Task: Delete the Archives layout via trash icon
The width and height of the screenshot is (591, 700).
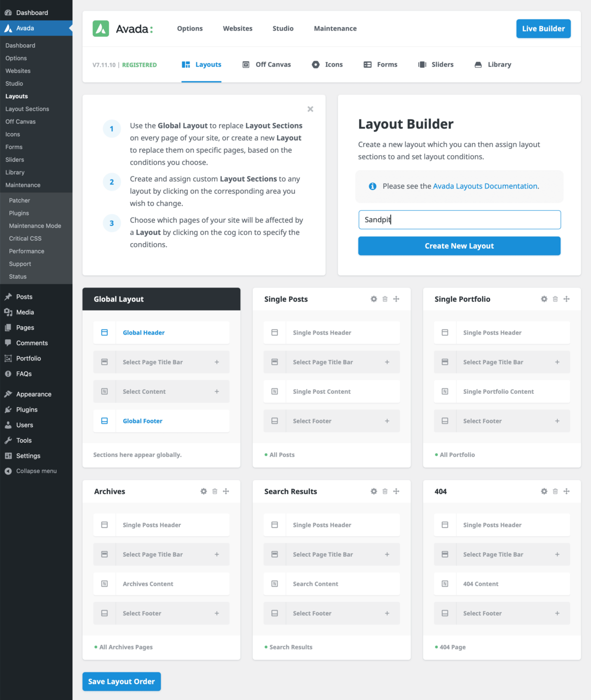Action: (214, 491)
